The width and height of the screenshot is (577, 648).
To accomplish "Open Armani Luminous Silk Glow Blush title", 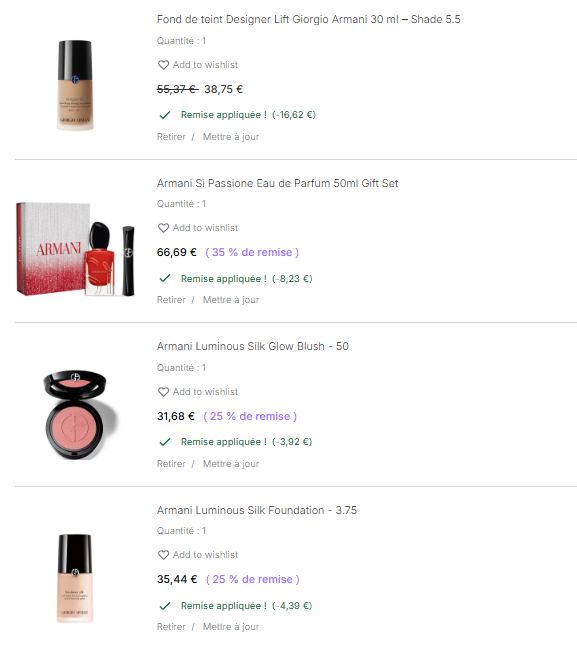I will 253,346.
